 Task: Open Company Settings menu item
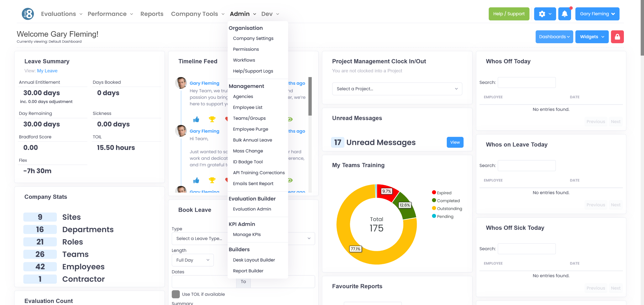click(x=253, y=38)
